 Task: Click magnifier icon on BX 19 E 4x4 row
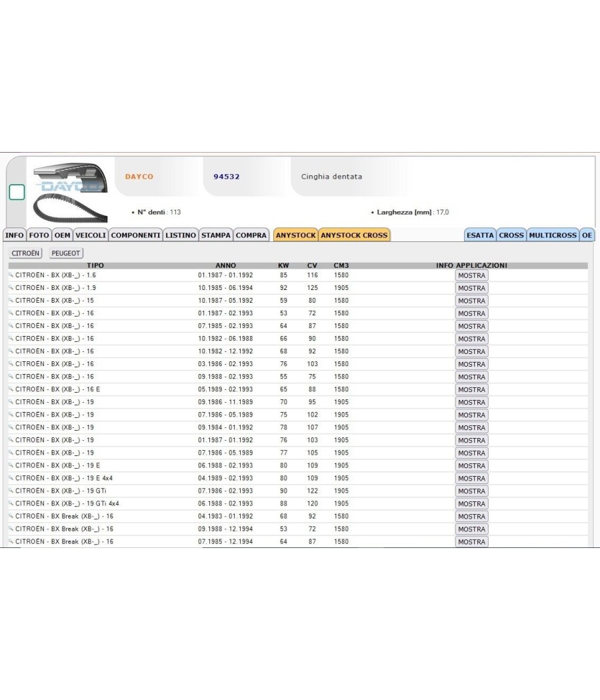click(11, 478)
